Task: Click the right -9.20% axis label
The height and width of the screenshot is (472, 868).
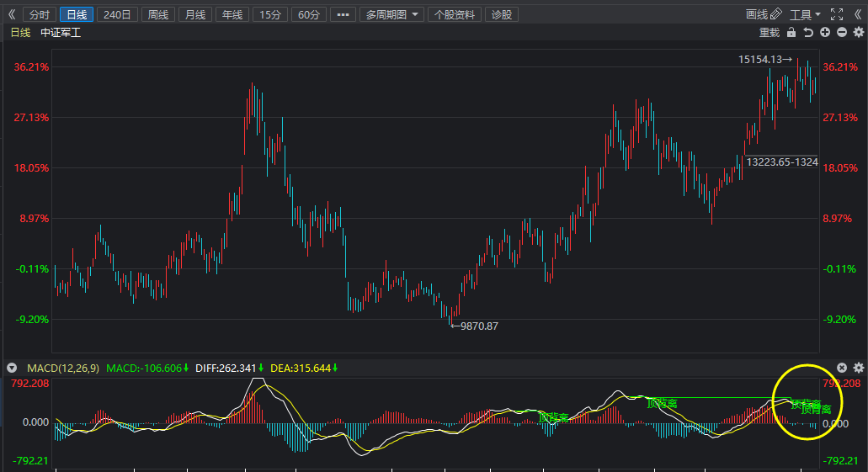Action: coord(840,319)
